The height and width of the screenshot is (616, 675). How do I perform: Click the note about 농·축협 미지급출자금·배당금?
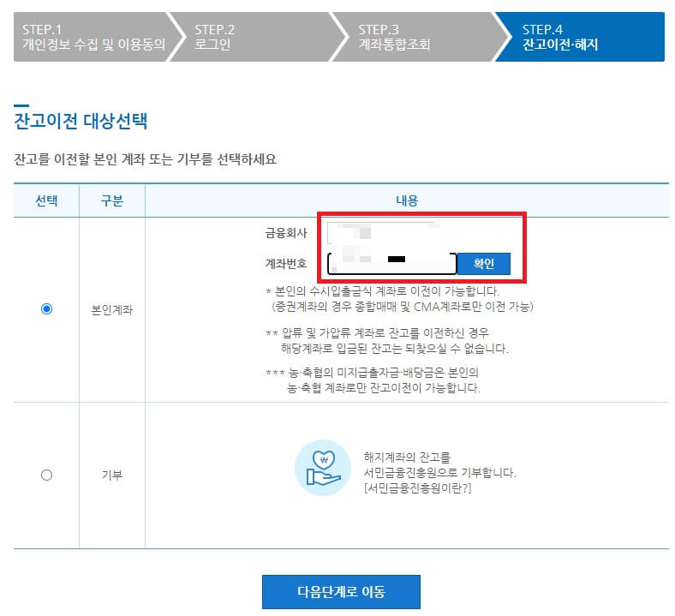pos(373,380)
